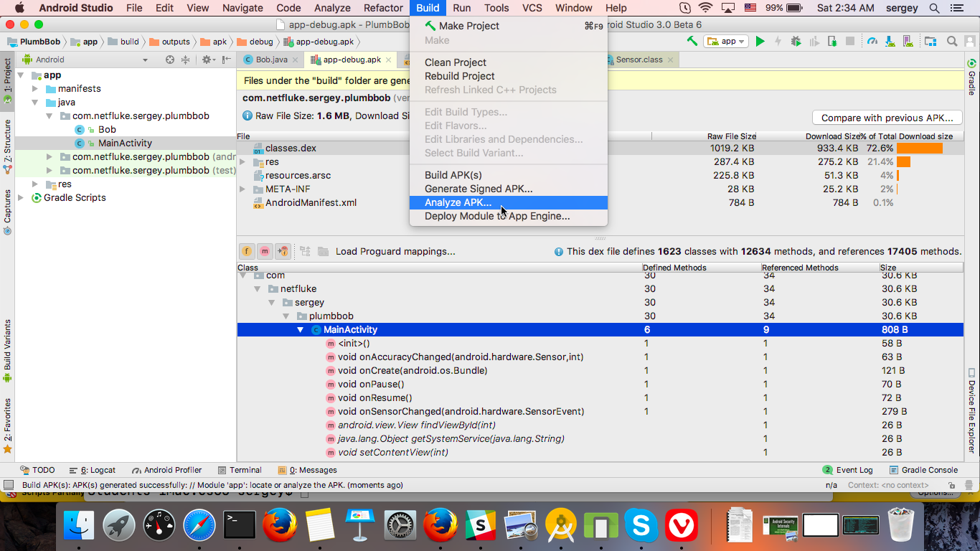Open the Refactor menu in menu bar
Image resolution: width=980 pixels, height=551 pixels.
pyautogui.click(x=383, y=8)
